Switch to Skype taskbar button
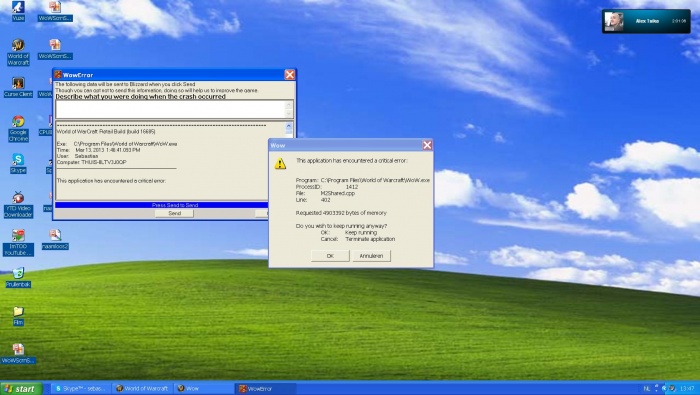 [80, 389]
